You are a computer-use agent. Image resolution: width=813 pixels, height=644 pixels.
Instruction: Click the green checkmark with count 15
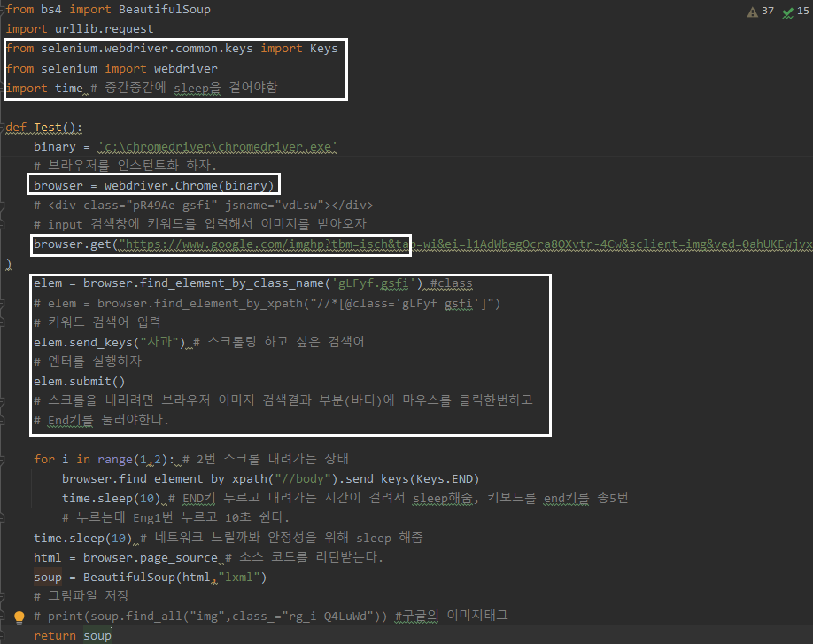(795, 12)
